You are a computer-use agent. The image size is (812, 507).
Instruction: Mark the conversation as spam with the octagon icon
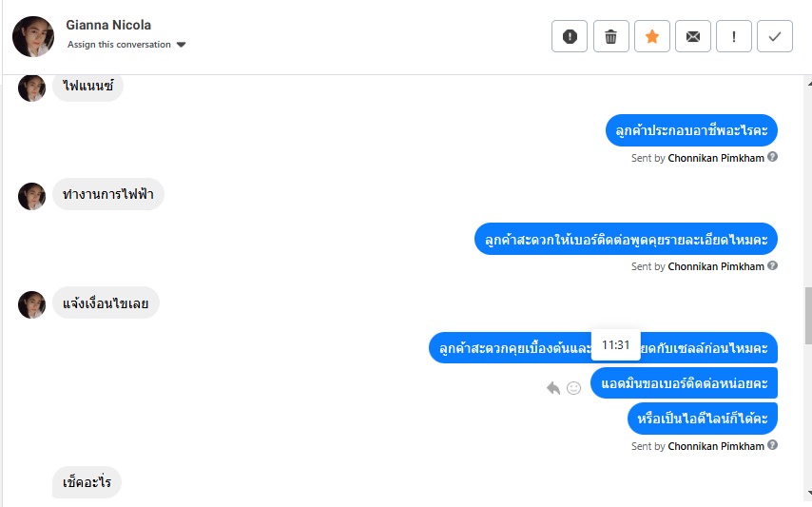570,36
